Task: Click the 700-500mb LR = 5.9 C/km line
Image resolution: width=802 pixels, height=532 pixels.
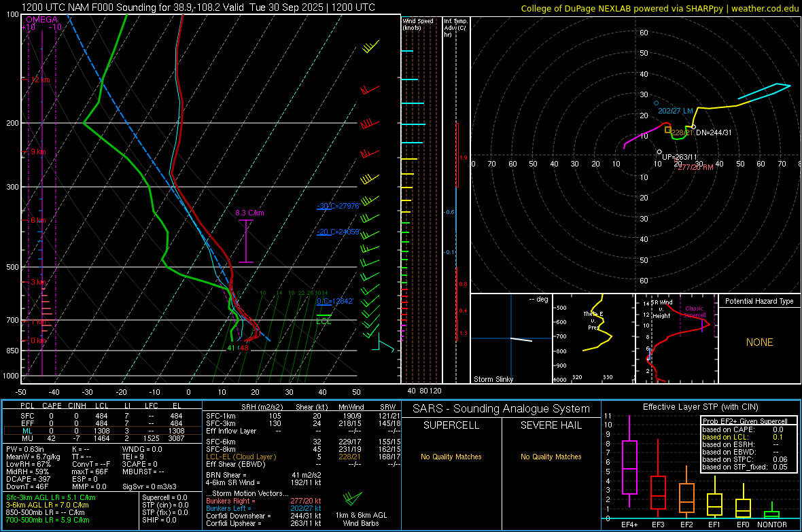Action: [x=48, y=520]
